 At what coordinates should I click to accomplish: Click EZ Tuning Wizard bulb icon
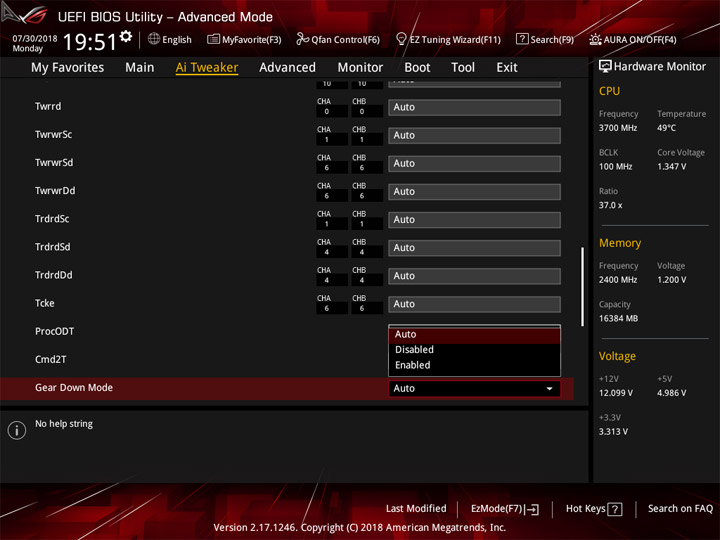point(401,39)
